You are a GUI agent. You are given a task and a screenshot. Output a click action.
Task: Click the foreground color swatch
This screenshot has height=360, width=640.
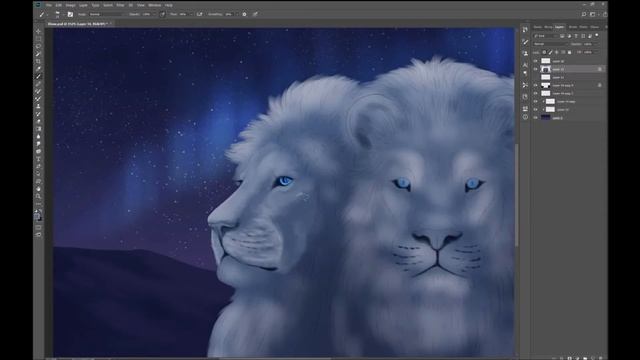[x=37, y=216]
